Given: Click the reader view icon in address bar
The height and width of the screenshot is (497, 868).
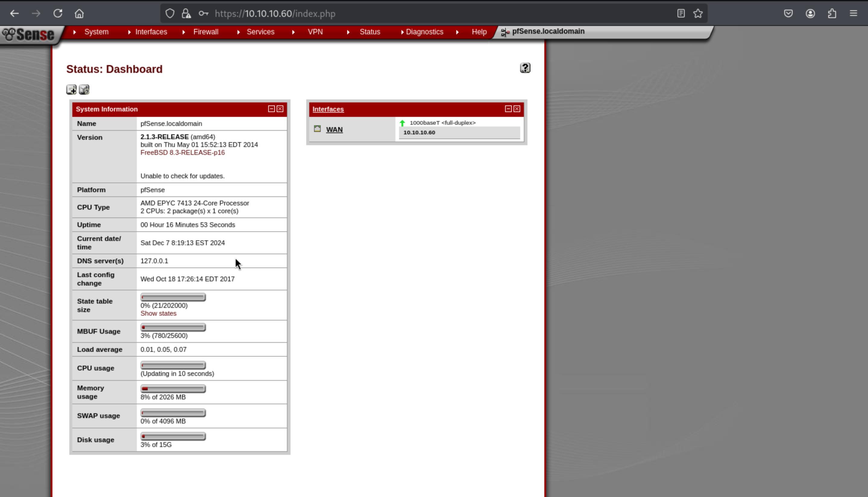Looking at the screenshot, I should [x=681, y=13].
